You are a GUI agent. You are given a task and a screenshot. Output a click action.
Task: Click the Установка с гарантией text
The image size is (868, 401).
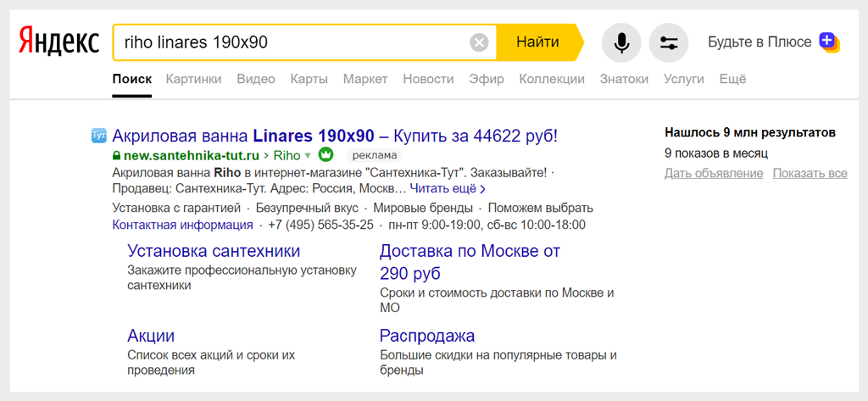click(176, 209)
